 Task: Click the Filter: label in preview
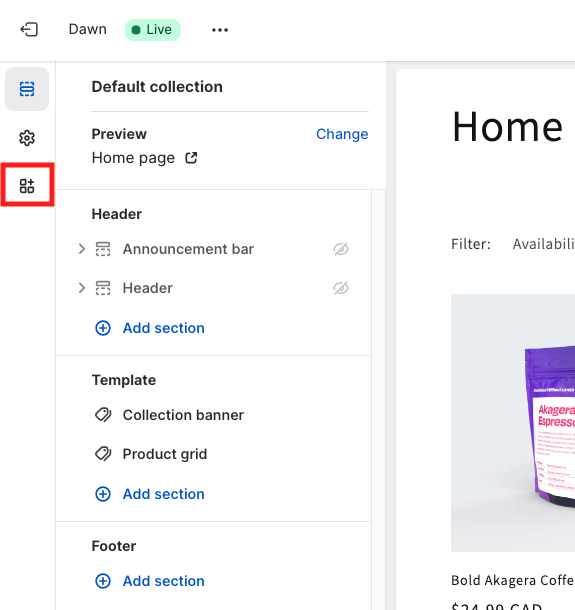(x=471, y=244)
